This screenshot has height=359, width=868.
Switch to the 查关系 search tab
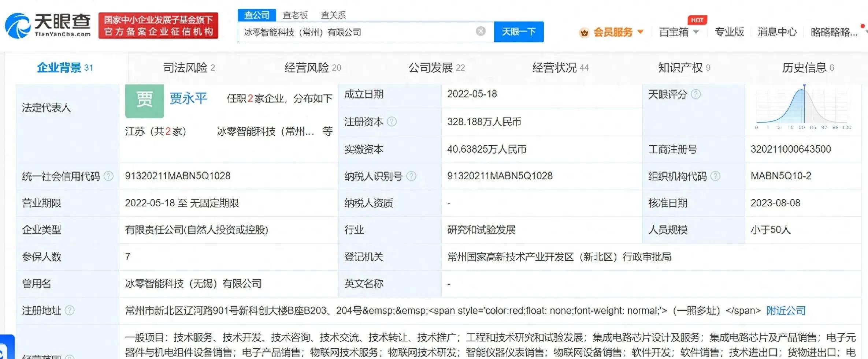[x=333, y=15]
